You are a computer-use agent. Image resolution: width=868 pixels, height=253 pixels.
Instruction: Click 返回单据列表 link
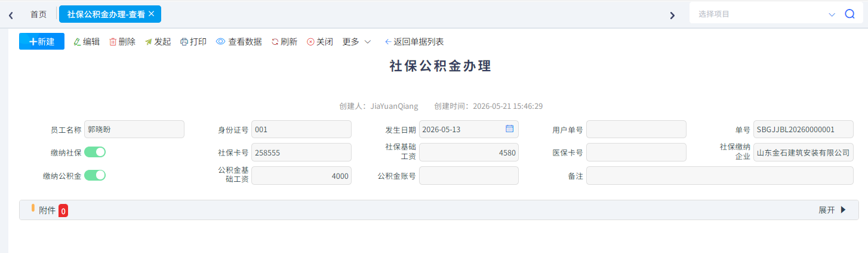(x=414, y=42)
